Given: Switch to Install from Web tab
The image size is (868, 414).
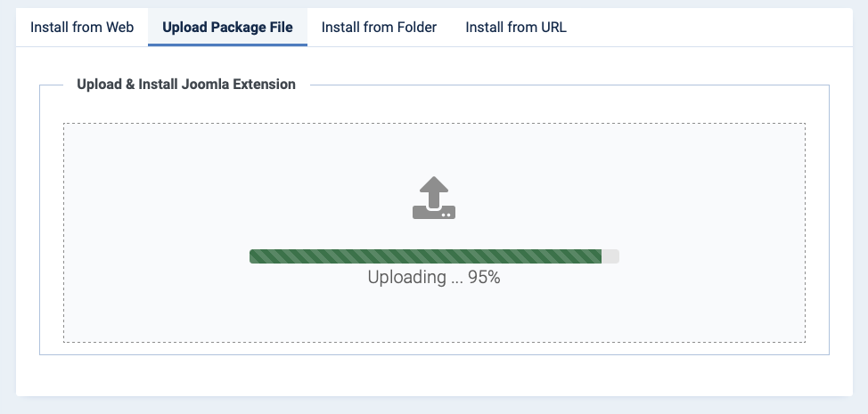Looking at the screenshot, I should [x=82, y=27].
